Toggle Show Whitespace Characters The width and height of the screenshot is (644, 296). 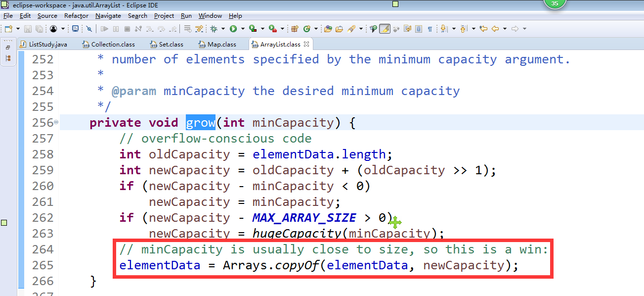tap(429, 29)
